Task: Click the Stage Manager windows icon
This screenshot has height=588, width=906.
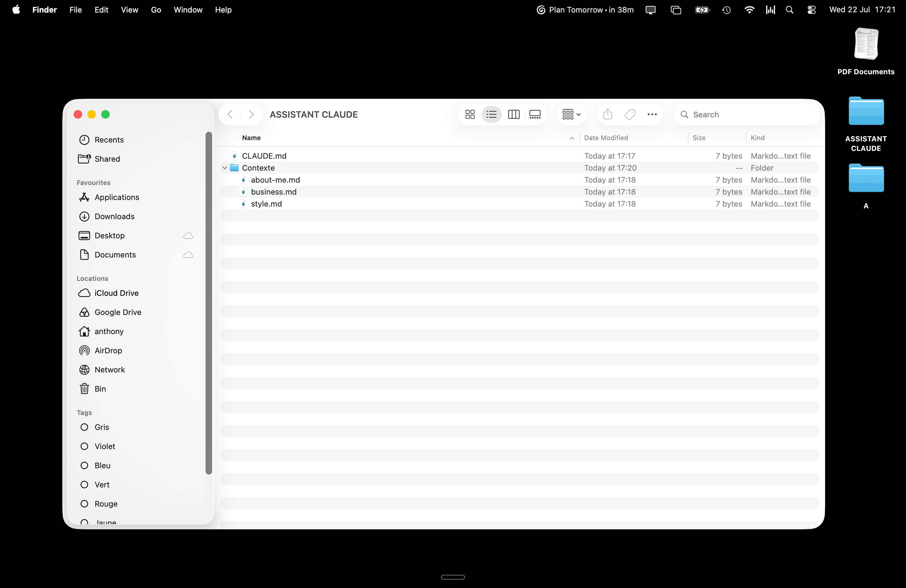Action: point(676,10)
